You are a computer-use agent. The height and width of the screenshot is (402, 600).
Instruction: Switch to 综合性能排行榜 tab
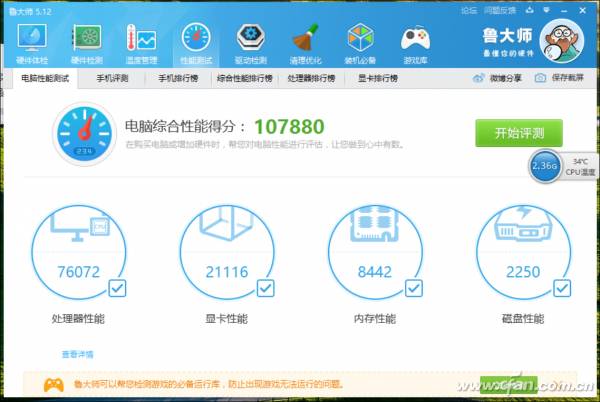pos(245,78)
